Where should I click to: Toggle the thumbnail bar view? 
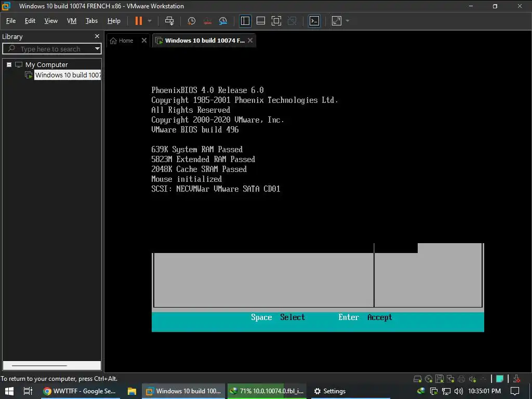(261, 21)
